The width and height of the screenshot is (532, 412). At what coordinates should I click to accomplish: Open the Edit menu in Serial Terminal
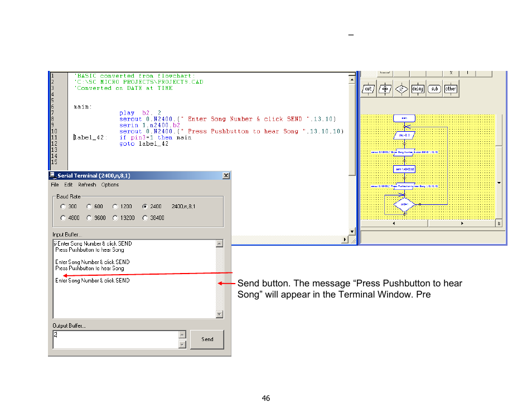[68, 185]
